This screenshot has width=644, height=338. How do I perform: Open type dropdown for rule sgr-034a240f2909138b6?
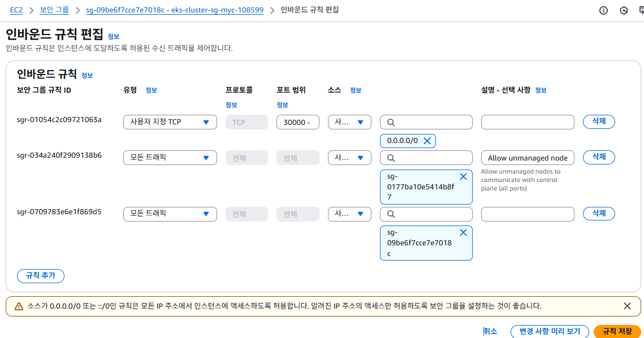pos(170,158)
